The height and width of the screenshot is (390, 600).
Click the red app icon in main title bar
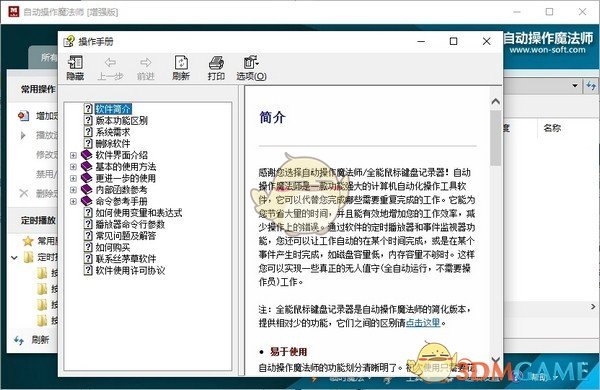tap(13, 11)
